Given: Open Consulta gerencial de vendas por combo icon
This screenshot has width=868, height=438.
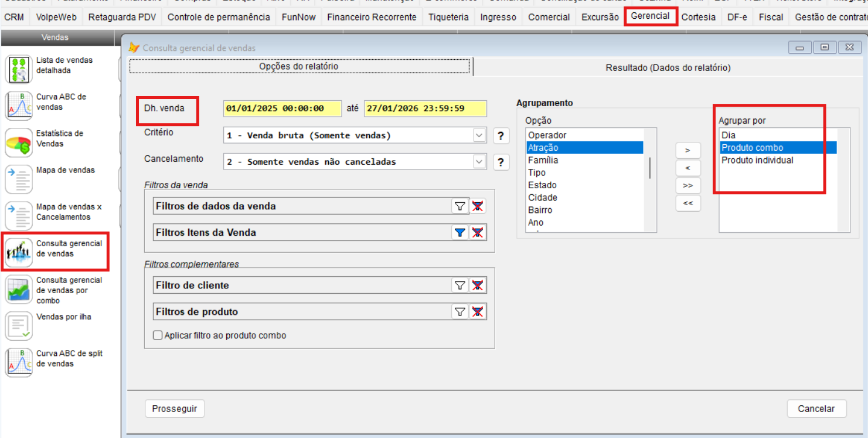Looking at the screenshot, I should 19,290.
